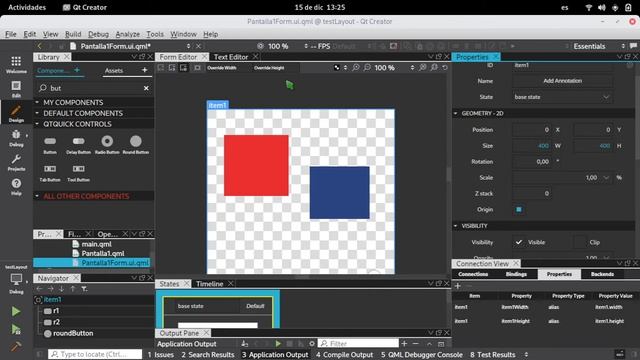This screenshot has width=640, height=360.
Task: Open the Backends tab in Connection View
Action: point(602,274)
